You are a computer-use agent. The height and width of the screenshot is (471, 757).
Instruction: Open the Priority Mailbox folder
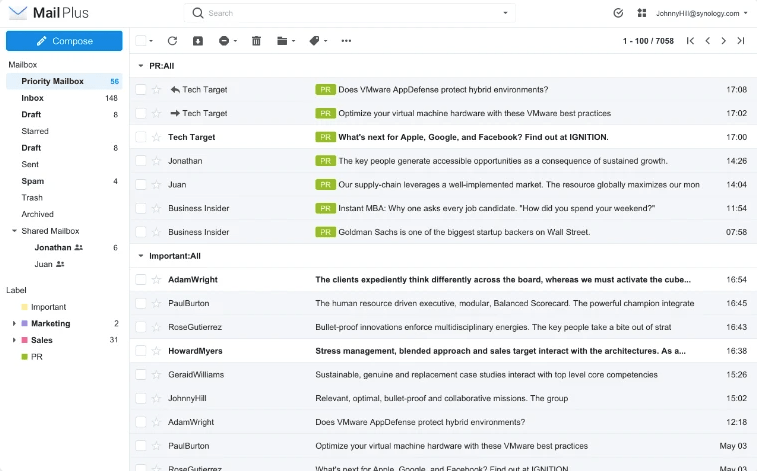[x=64, y=81]
